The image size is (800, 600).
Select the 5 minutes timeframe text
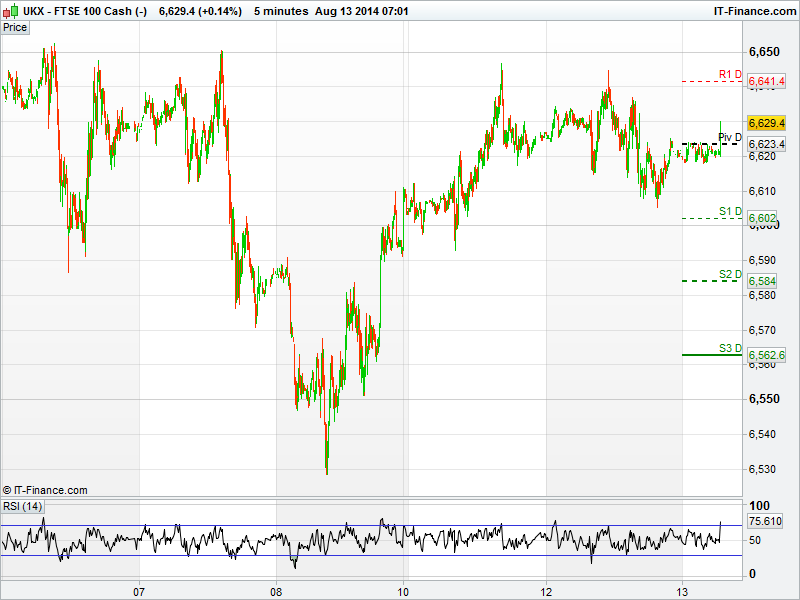(x=281, y=10)
